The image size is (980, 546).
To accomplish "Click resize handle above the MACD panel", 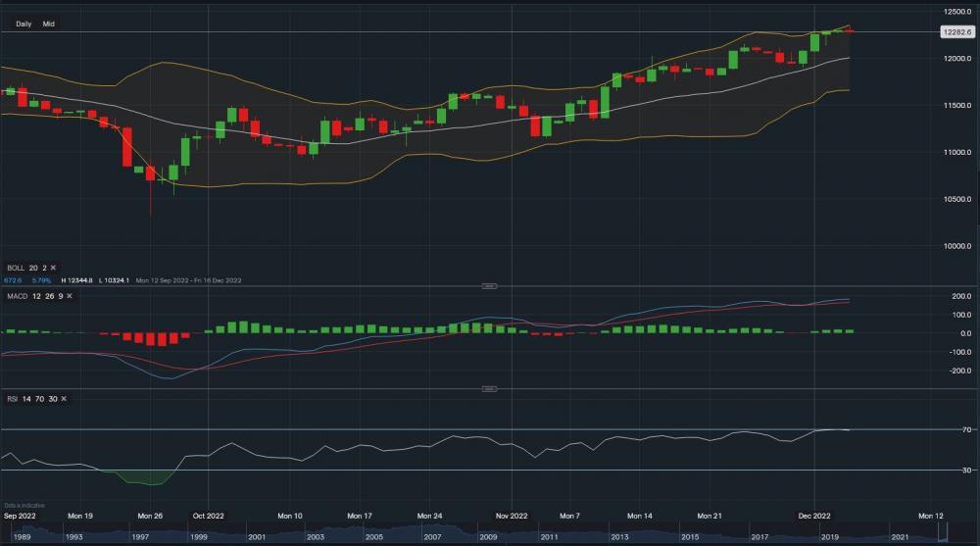I will click(x=490, y=286).
